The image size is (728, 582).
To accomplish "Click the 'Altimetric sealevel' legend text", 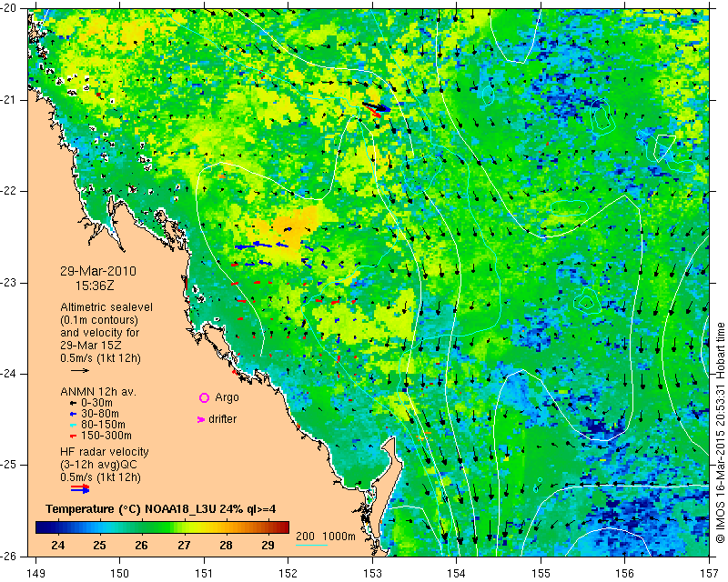I will (x=106, y=307).
